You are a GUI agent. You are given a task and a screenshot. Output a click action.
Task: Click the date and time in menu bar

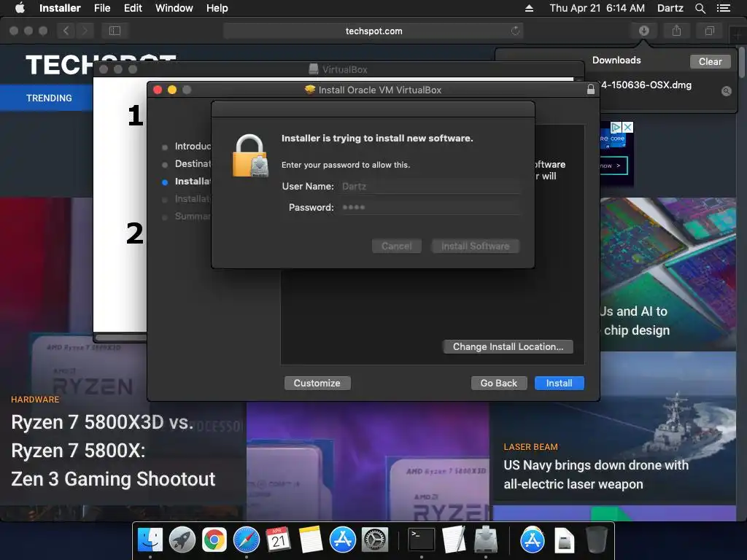click(597, 8)
